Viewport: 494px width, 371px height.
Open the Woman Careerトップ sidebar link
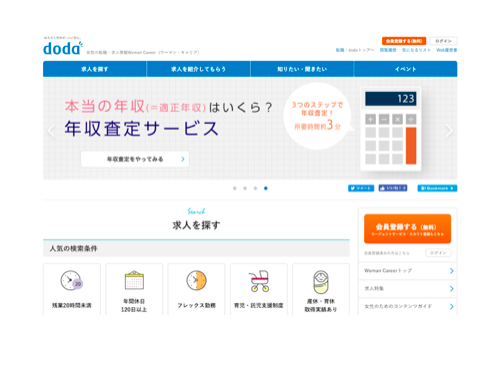[388, 271]
